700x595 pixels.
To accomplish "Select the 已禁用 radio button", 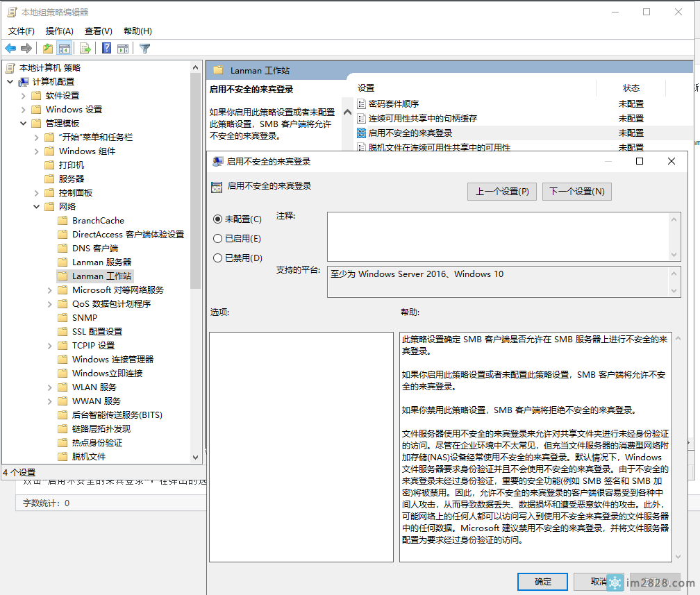I will pyautogui.click(x=218, y=258).
